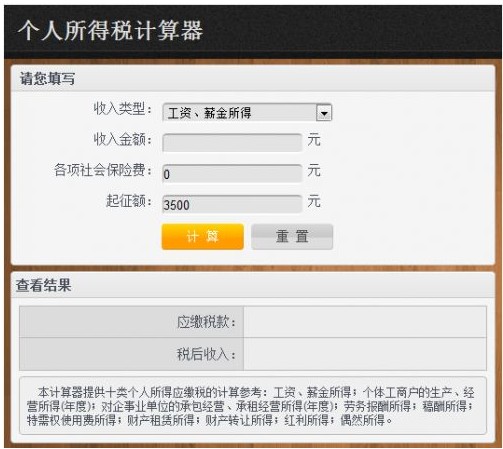The width and height of the screenshot is (503, 449).
Task: Click the orange 计算 button
Action: point(203,237)
